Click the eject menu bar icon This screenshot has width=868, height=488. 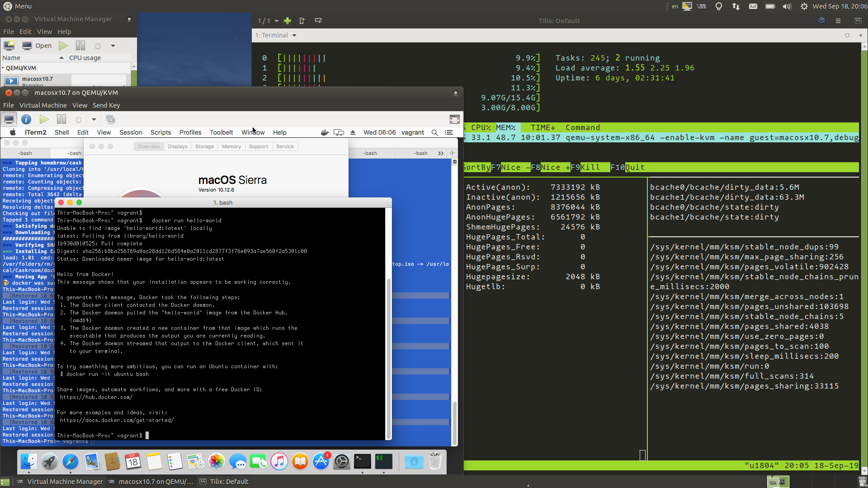click(353, 132)
